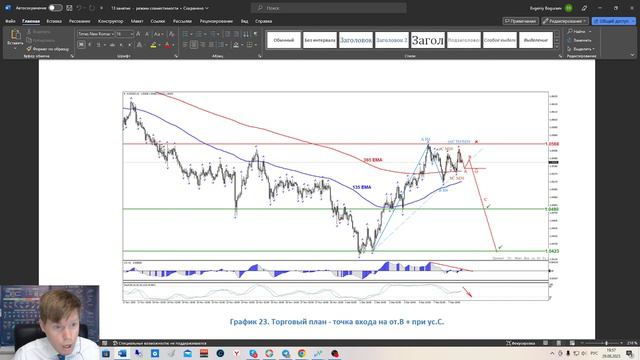Open the Справка tab

(264, 21)
